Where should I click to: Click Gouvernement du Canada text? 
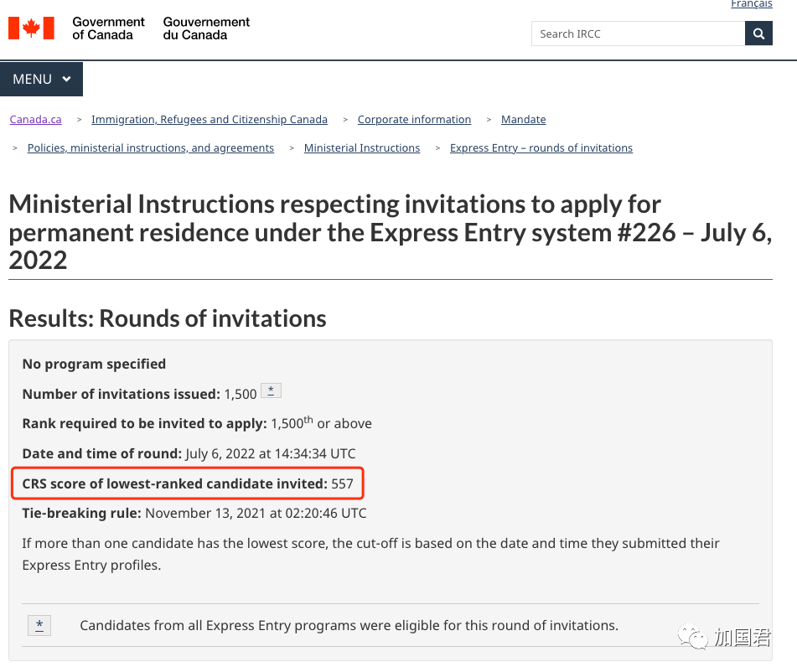(x=206, y=28)
